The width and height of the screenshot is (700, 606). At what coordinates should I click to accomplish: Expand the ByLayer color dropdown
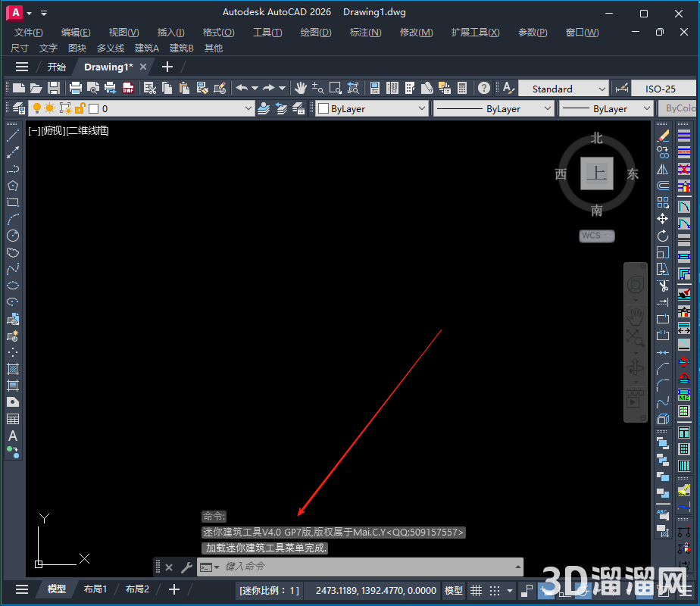pos(422,108)
